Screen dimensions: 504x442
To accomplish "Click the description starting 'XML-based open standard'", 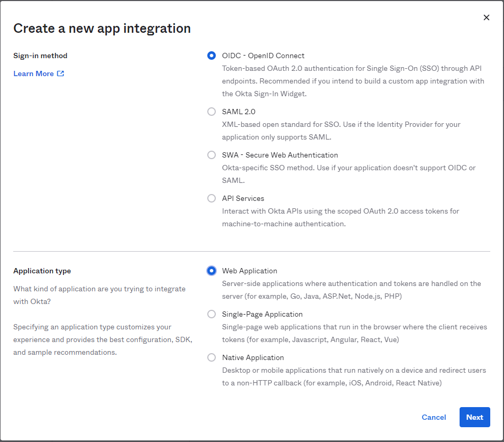I will pos(341,131).
